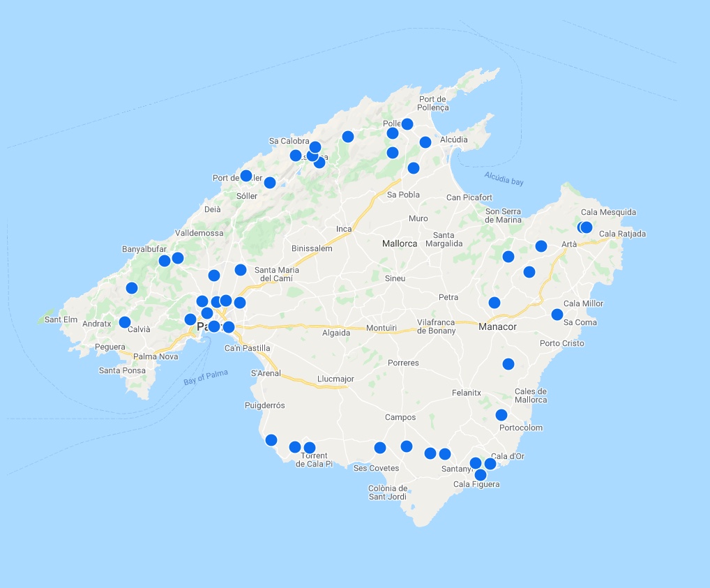Click the Manacor town label
Screen dimensions: 710x588
[497, 326]
